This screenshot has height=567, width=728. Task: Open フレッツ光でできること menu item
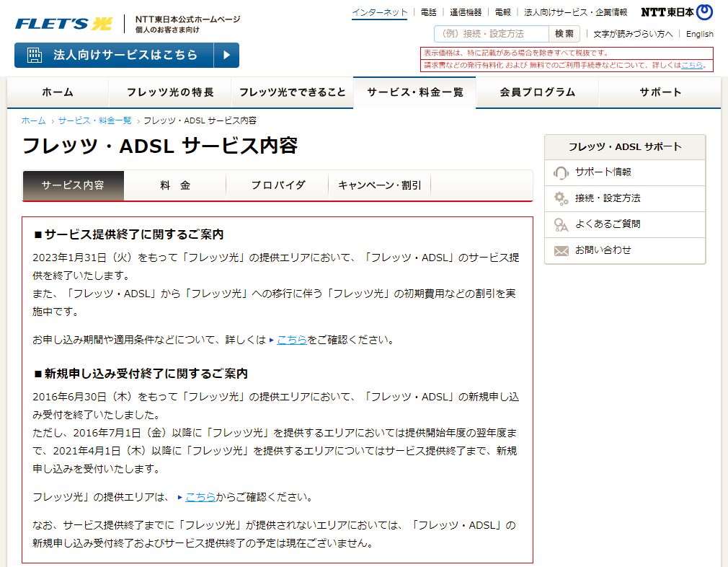[x=292, y=92]
